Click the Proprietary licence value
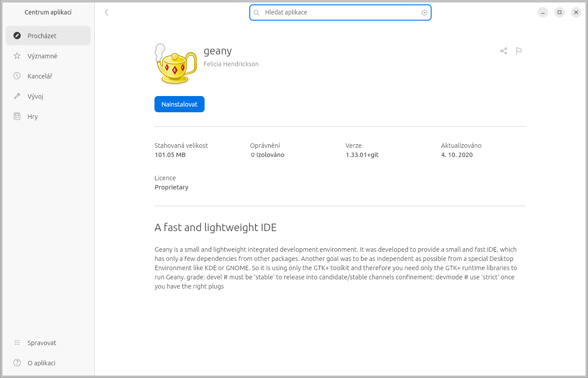Screen dimensions: 588x378 (171, 187)
